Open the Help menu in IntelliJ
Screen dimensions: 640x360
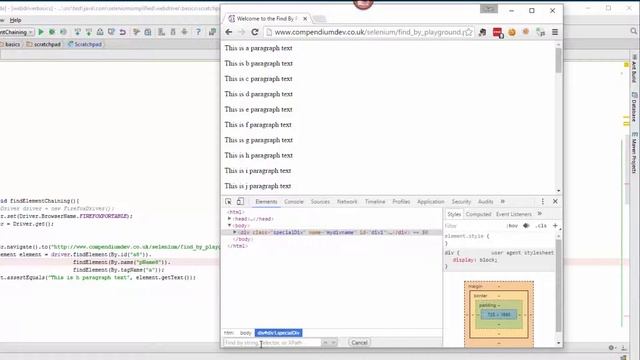click(15, 20)
